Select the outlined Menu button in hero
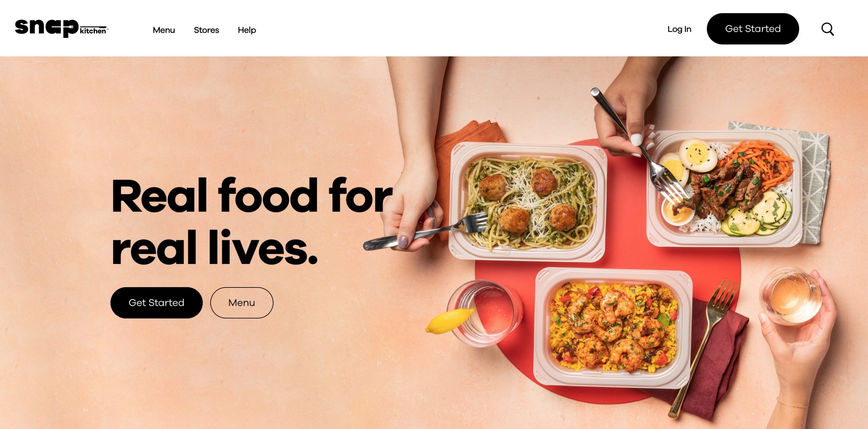Image resolution: width=868 pixels, height=429 pixels. tap(242, 303)
